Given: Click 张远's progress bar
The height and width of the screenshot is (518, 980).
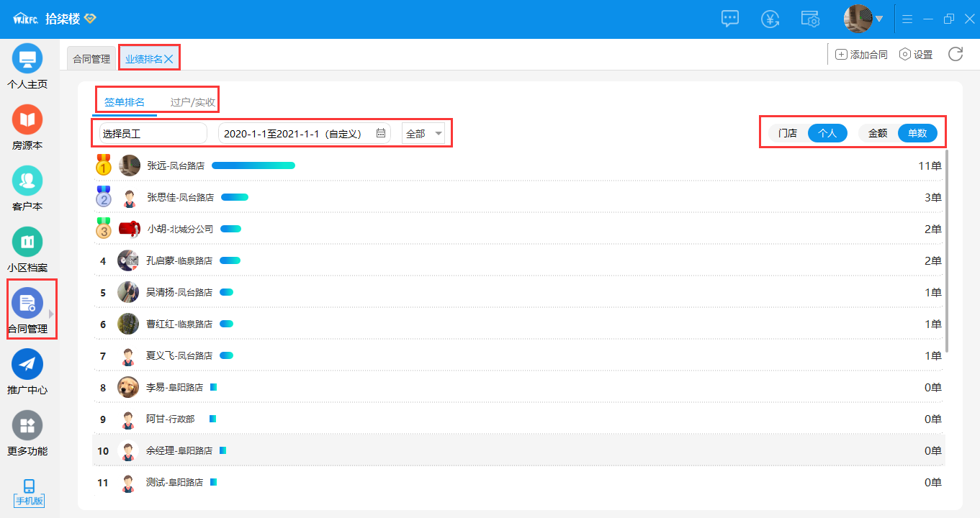Looking at the screenshot, I should point(253,165).
